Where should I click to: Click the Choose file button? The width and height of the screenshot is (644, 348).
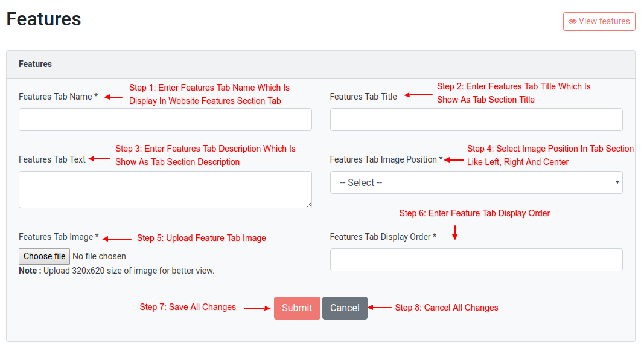pyautogui.click(x=44, y=256)
